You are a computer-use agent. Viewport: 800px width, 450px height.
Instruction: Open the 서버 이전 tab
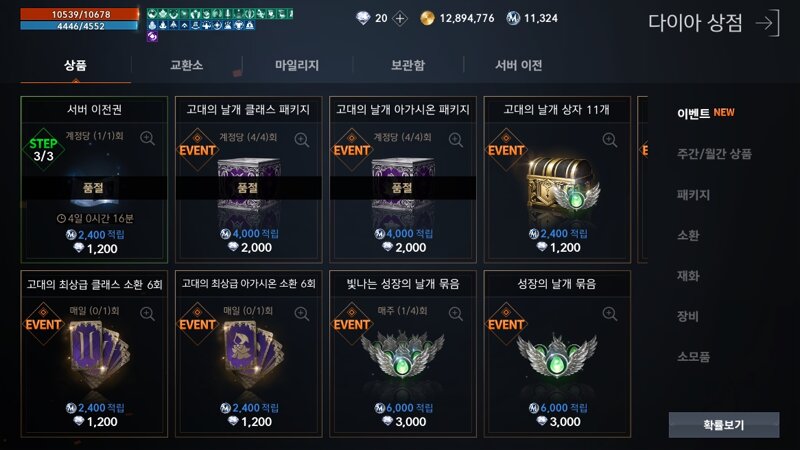518,65
